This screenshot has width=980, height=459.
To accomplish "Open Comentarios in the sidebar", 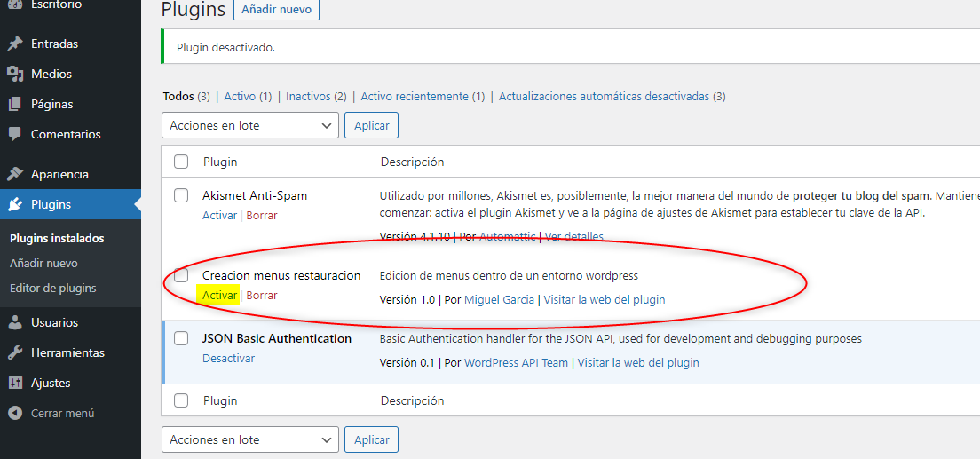I will (66, 134).
